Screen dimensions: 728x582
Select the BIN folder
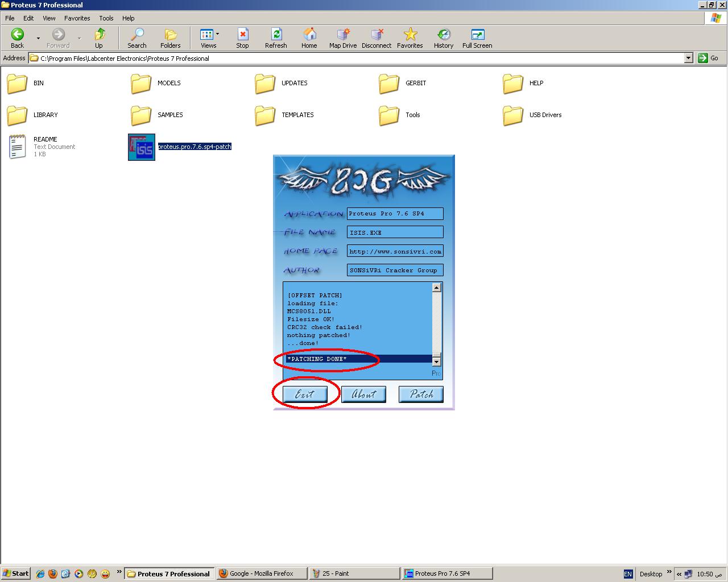(x=25, y=84)
